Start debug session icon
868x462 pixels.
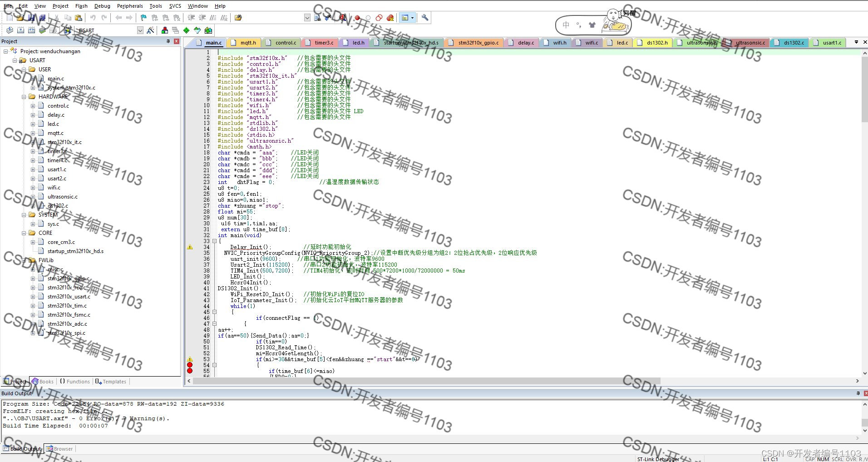coord(342,18)
